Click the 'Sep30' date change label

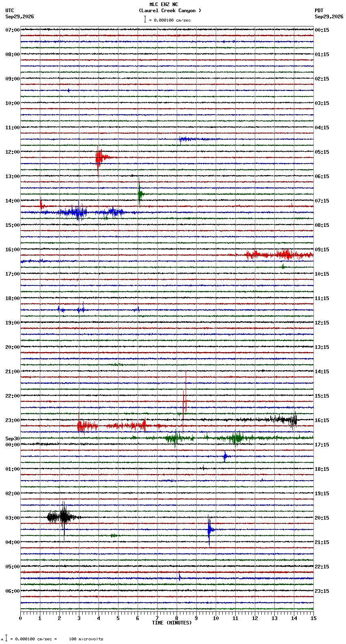pos(13,439)
